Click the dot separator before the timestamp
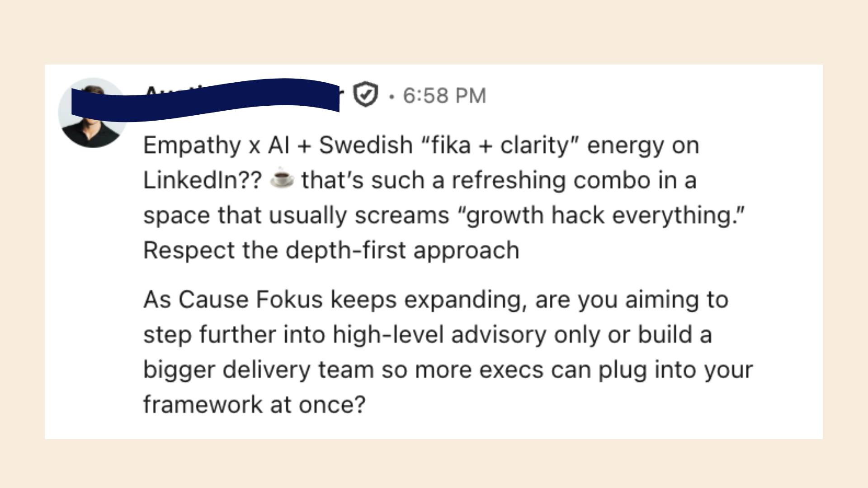This screenshot has width=868, height=488. pos(392,96)
